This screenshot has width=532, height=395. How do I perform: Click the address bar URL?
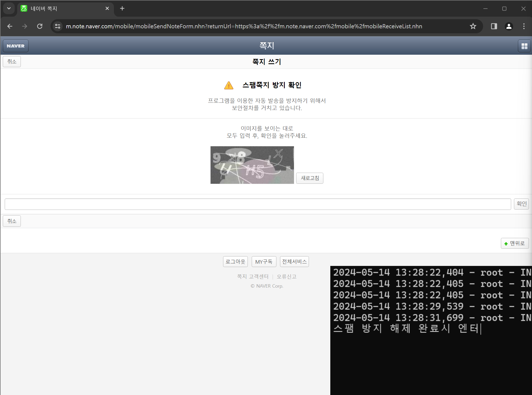pyautogui.click(x=244, y=26)
